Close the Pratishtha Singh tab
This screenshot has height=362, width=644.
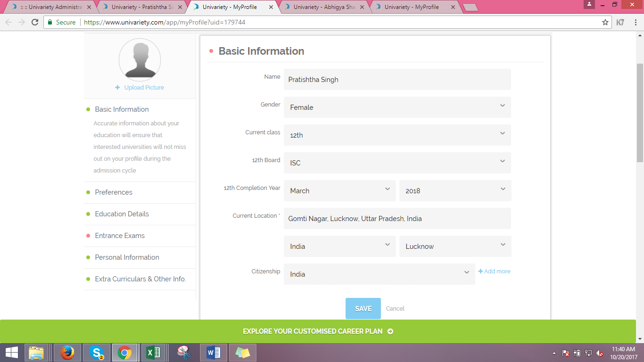180,7
